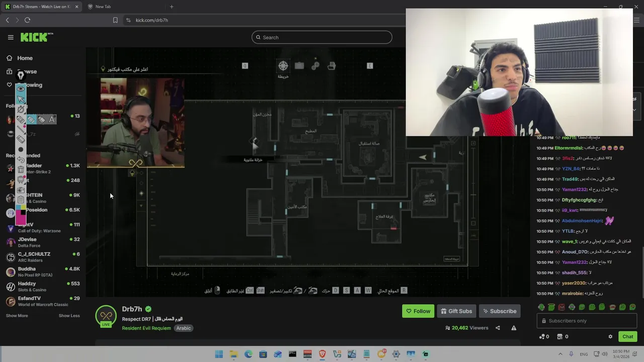Pick the highlighter marker with blue background
644x362 pixels.
click(x=31, y=119)
